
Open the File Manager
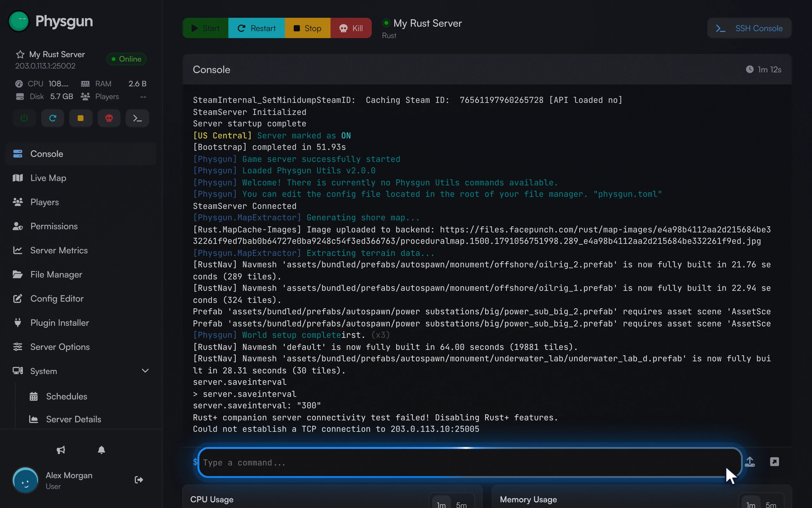click(x=81, y=275)
